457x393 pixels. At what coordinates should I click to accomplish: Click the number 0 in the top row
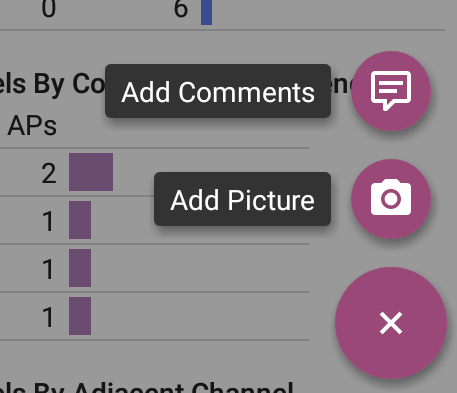pos(49,8)
